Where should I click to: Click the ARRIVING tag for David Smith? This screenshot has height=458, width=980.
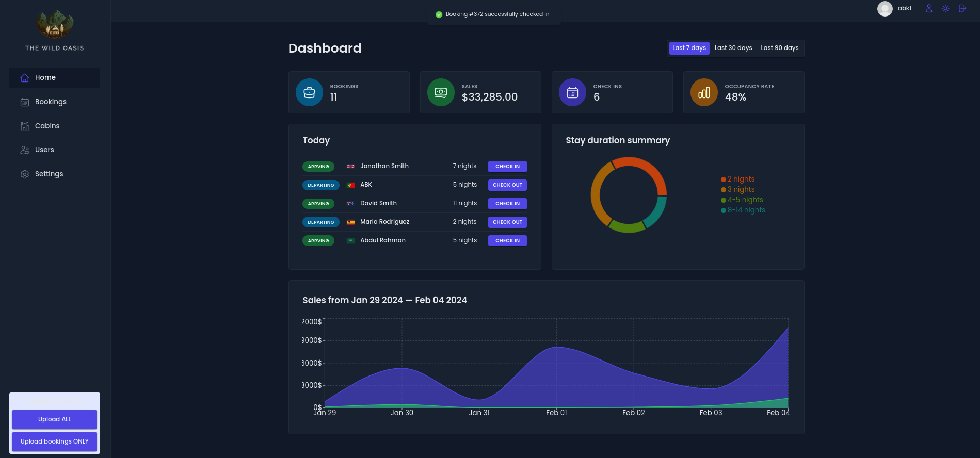(x=318, y=204)
